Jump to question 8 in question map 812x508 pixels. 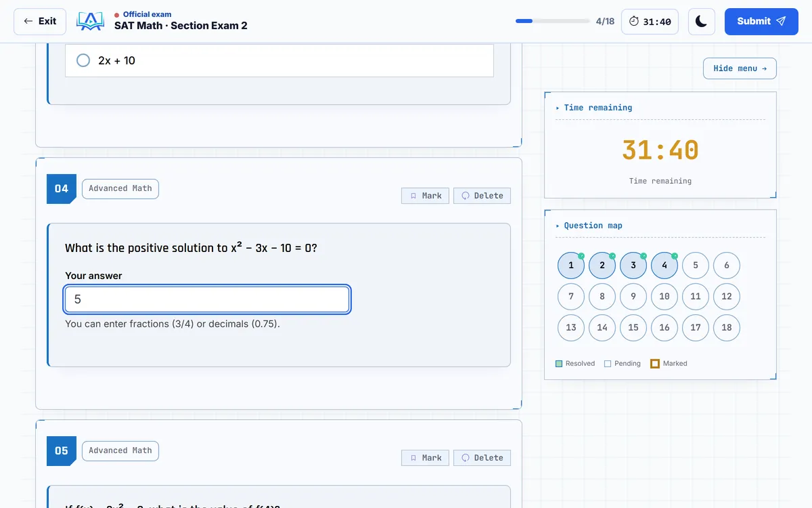[x=602, y=297]
